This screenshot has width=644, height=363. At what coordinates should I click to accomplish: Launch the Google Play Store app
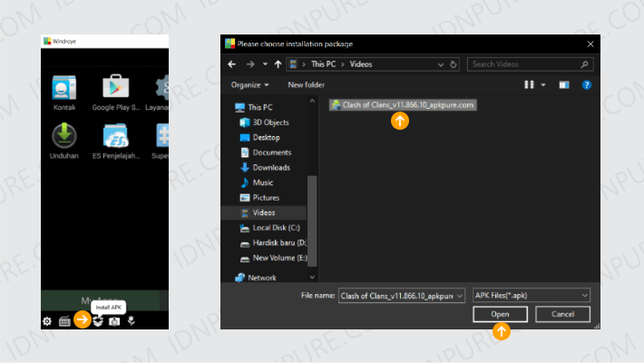coord(113,89)
